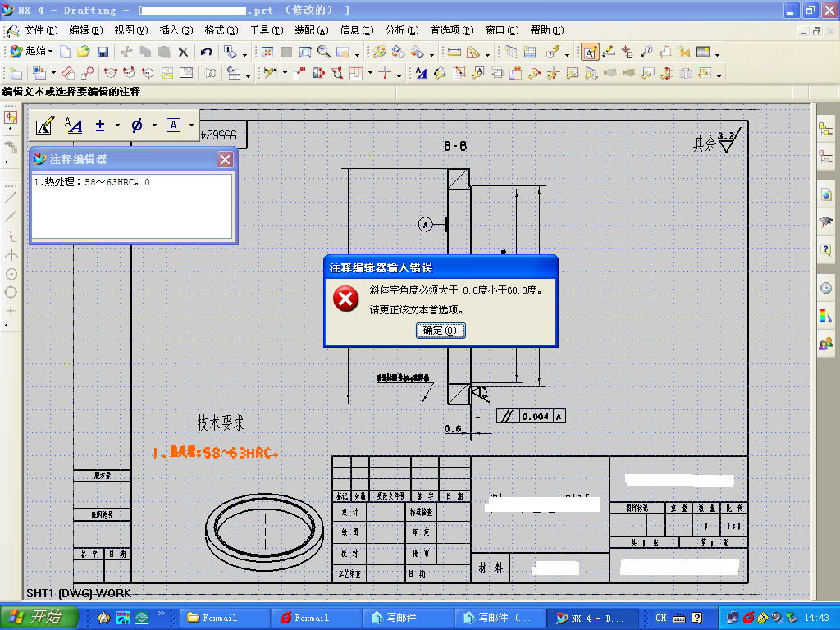Image resolution: width=840 pixels, height=630 pixels.
Task: Open text formatting icon in annotation toolbar
Action: [45, 126]
